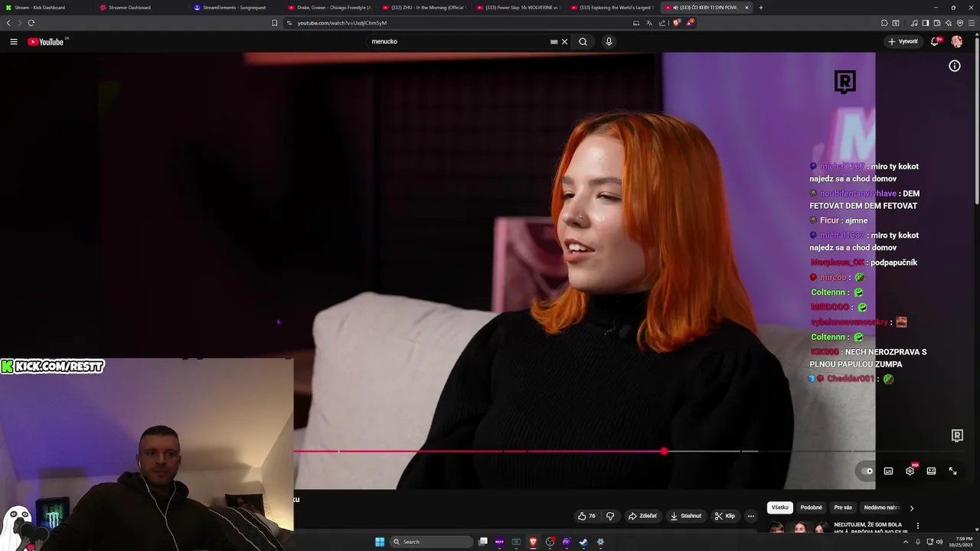Open taskbar volume control

click(x=939, y=542)
